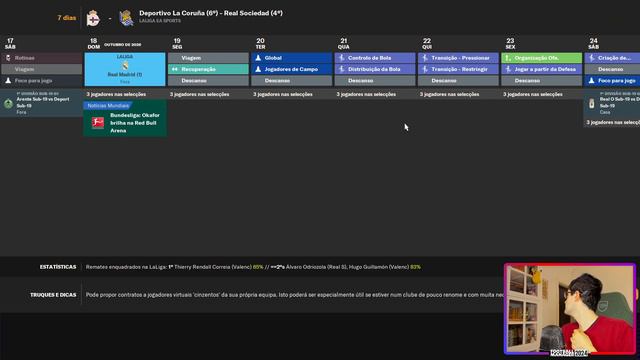This screenshot has height=360, width=640.
Task: Select Thursday's Descanso slot
Action: [x=458, y=81]
